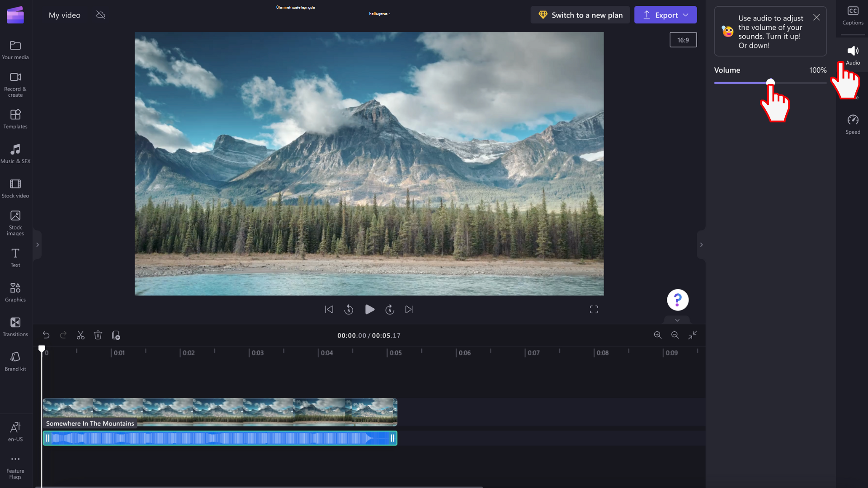
Task: Switch to new plan upgrade button
Action: [x=580, y=15]
